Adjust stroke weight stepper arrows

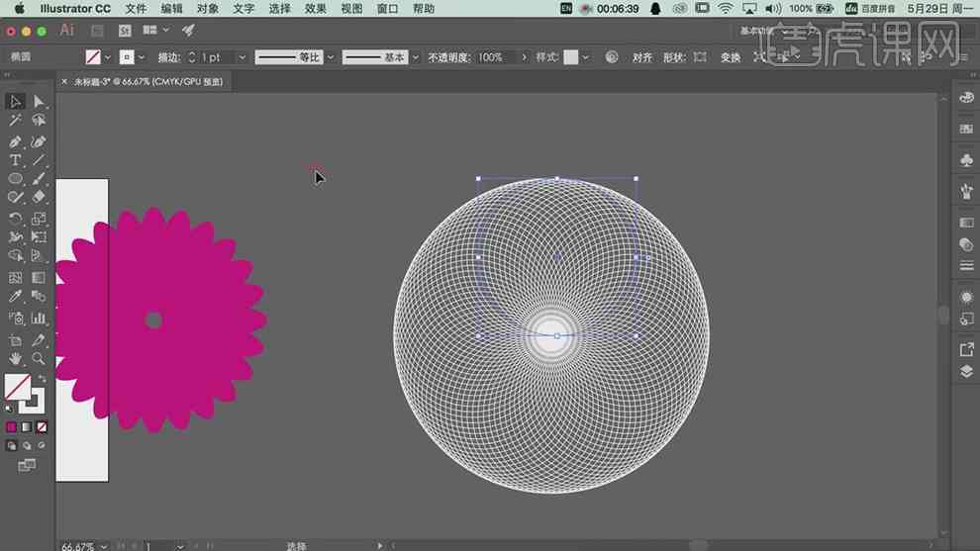[191, 57]
